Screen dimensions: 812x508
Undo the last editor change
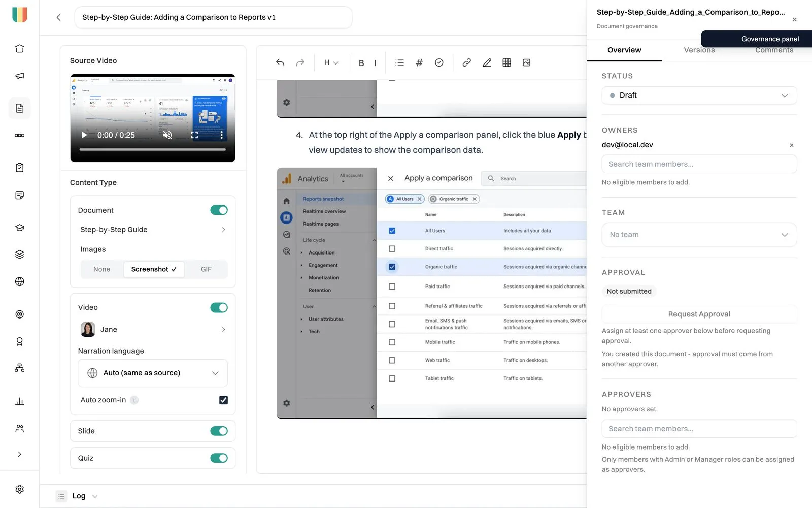tap(280, 62)
